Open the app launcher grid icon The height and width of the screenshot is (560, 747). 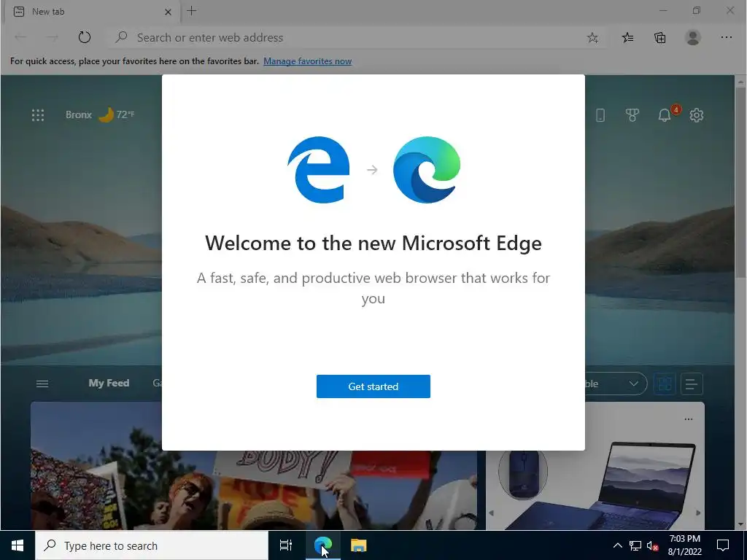pyautogui.click(x=38, y=114)
